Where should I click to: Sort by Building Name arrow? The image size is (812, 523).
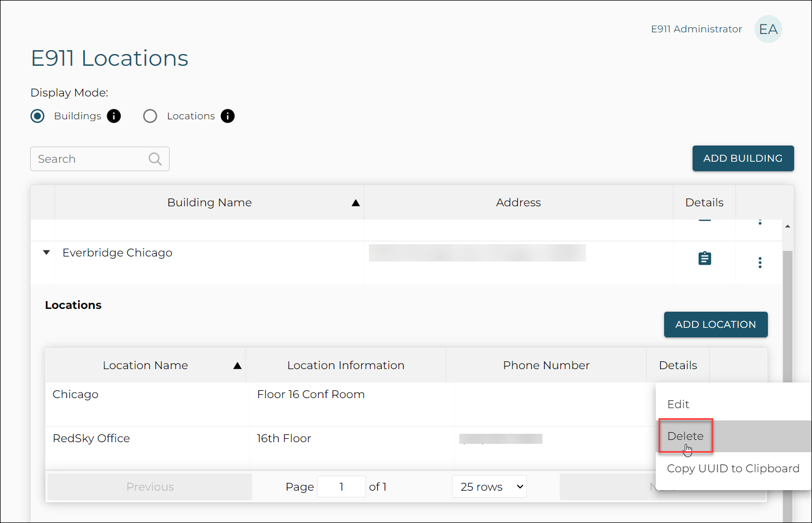pos(355,203)
